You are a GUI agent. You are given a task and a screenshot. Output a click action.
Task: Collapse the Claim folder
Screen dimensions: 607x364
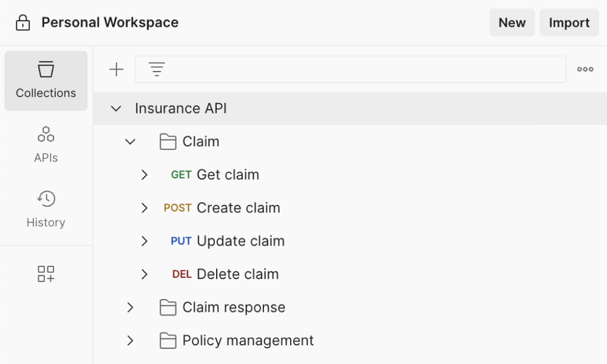point(130,141)
